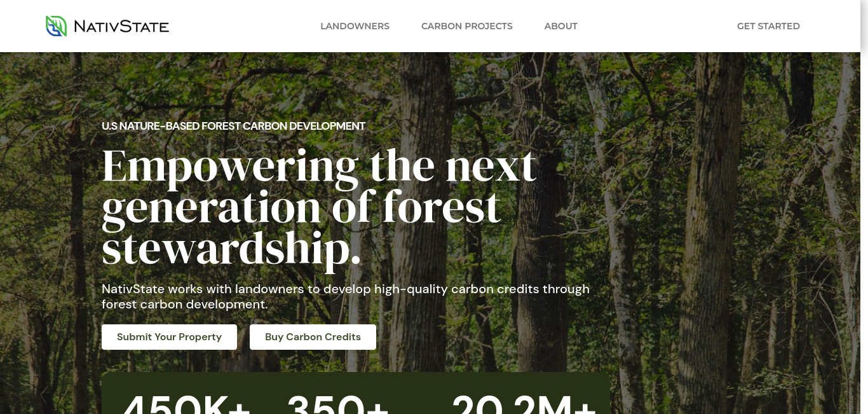Open the About menu item
Viewport: 868px width, 414px height.
(560, 26)
